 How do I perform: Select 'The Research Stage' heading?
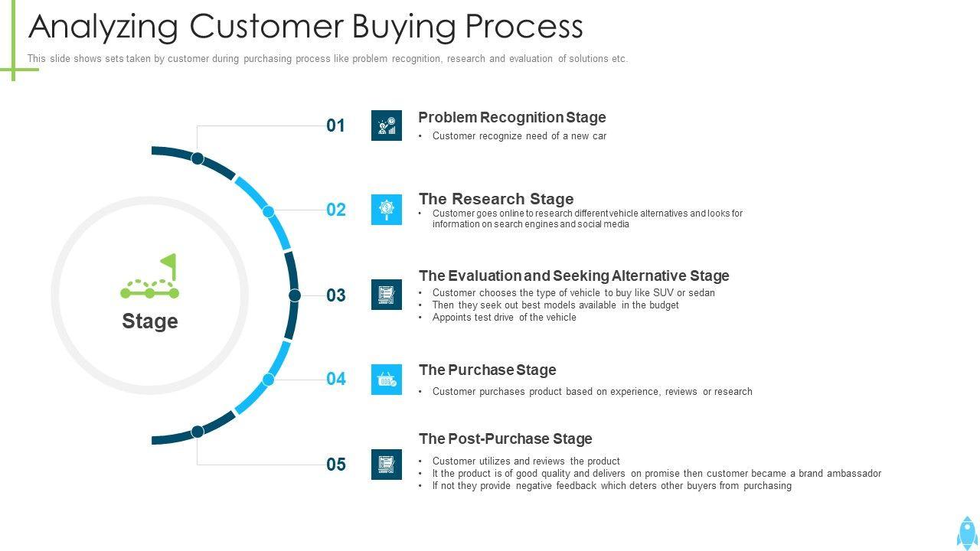coord(495,199)
